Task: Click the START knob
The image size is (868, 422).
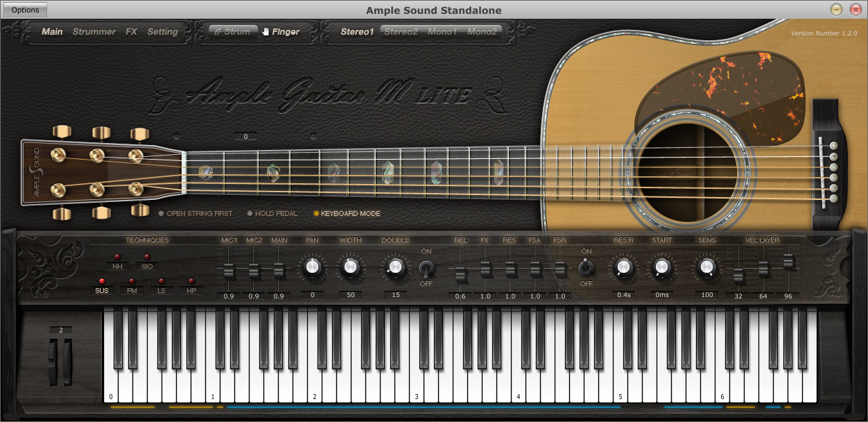Action: pos(661,267)
